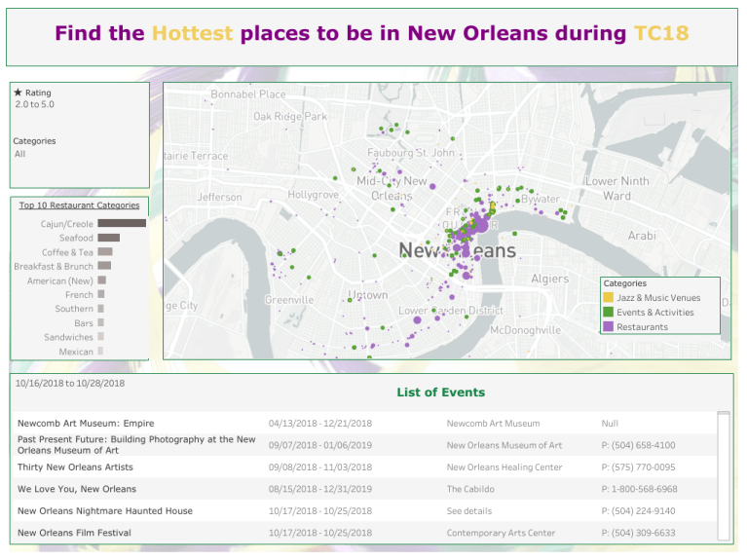The image size is (747, 560).
Task: Click the green Events & Activities swatch
Action: pyautogui.click(x=609, y=313)
